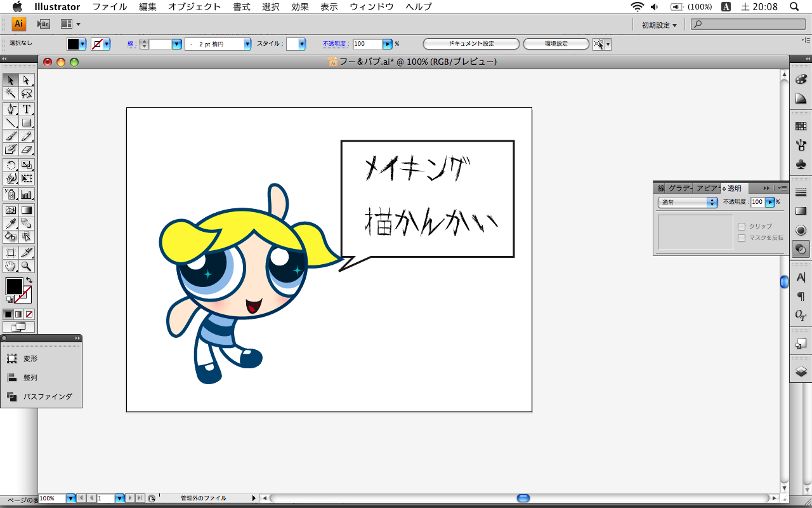The width and height of the screenshot is (812, 508).
Task: Open the stroke weight dropdown arrow
Action: 177,44
